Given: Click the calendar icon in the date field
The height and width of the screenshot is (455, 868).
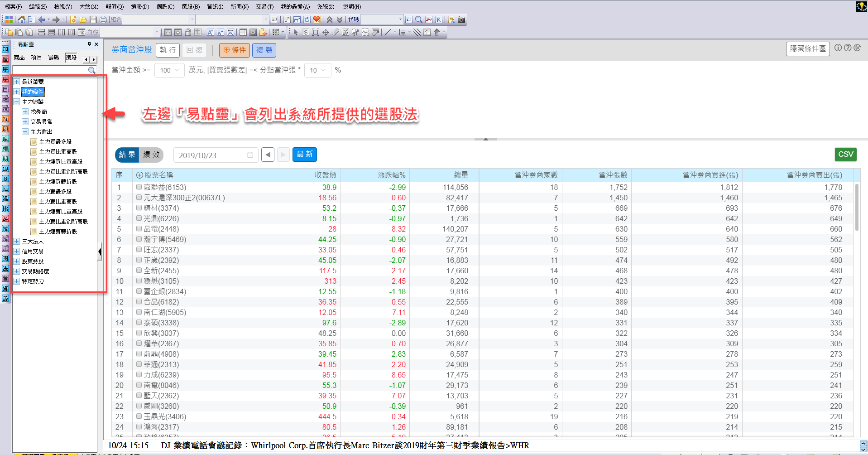Looking at the screenshot, I should pos(250,155).
